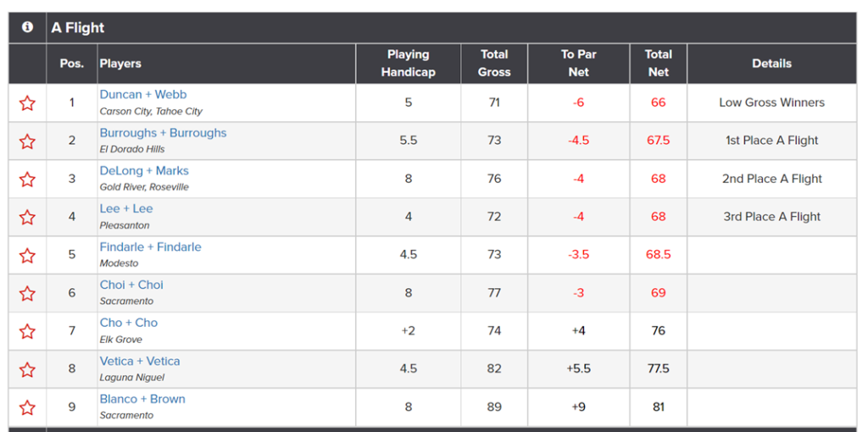Select the Blanco + Brown team link
868x432 pixels.
(142, 399)
